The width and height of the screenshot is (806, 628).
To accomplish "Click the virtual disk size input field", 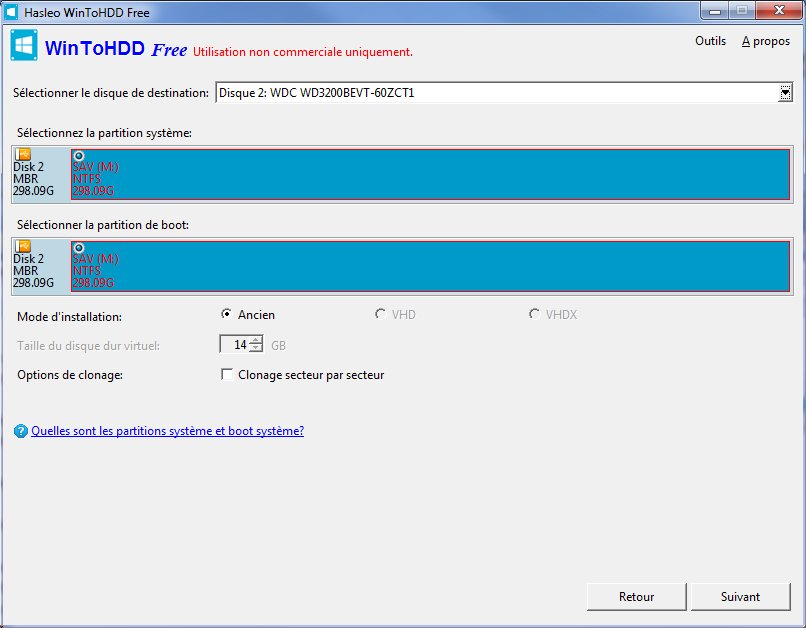I will click(235, 344).
